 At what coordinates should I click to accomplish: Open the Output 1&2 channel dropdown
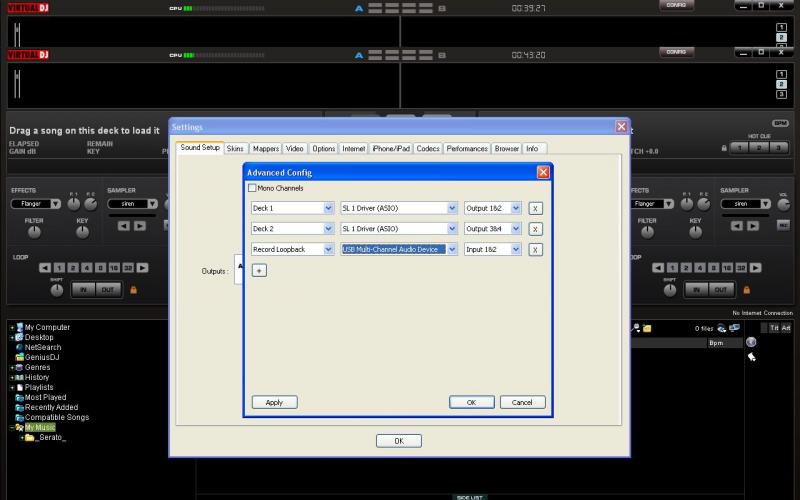click(516, 208)
